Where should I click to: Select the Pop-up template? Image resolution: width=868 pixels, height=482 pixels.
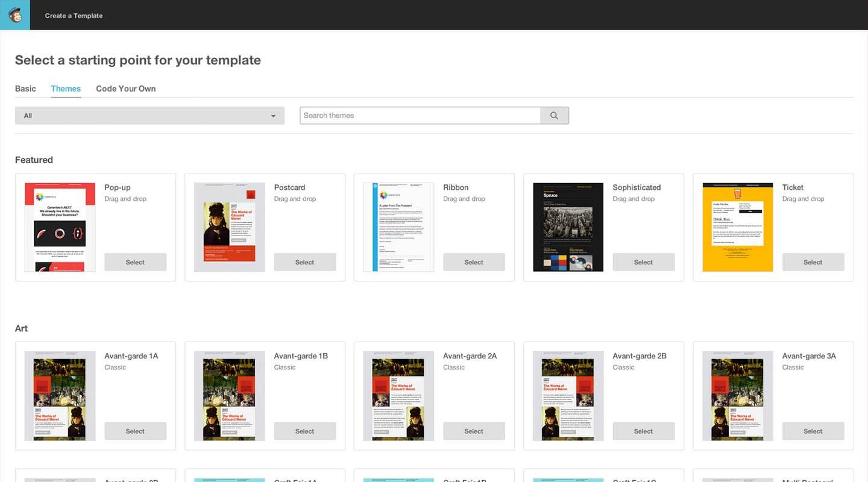135,262
